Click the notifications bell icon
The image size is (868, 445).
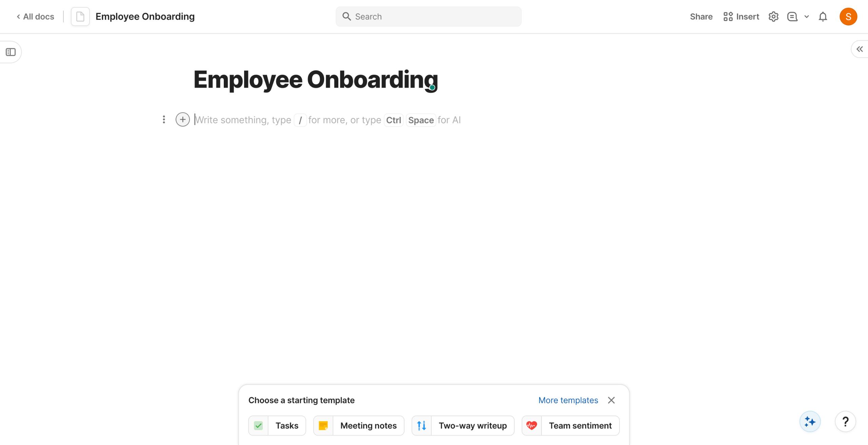click(823, 17)
